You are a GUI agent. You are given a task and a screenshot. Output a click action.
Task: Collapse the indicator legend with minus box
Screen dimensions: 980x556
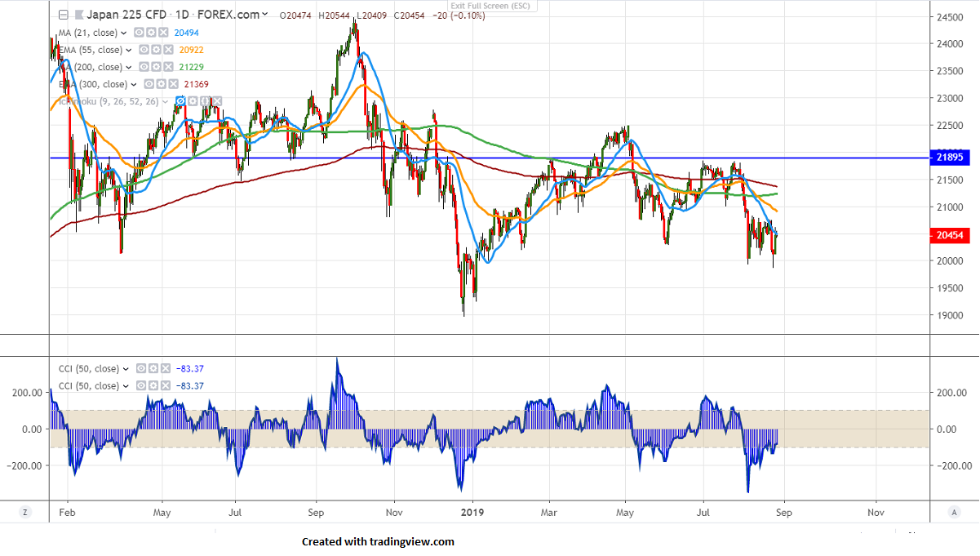64,15
